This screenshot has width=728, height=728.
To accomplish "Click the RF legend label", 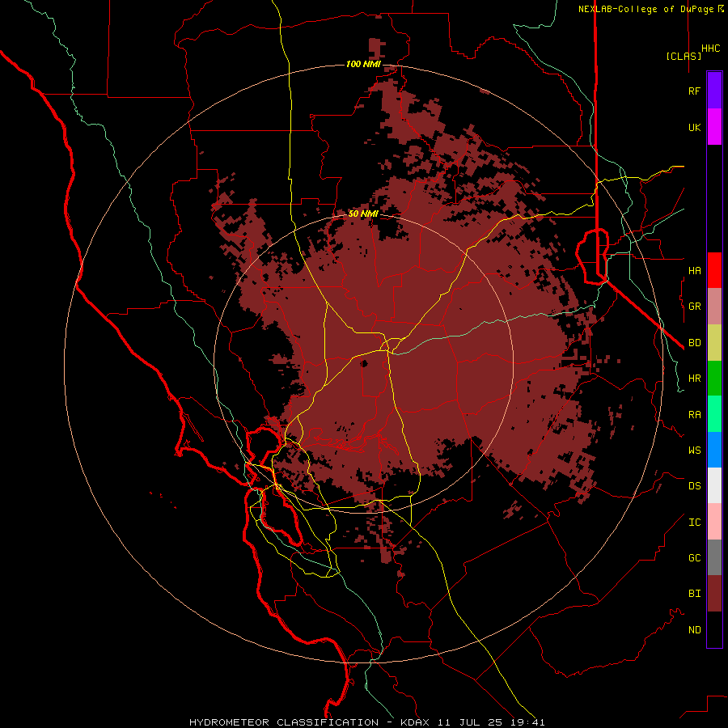I will coord(695,91).
